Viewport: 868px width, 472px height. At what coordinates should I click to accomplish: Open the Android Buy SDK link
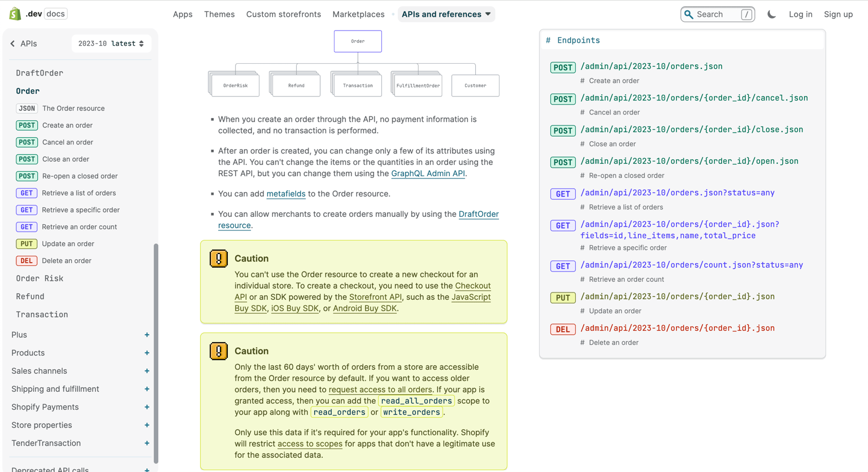(x=364, y=308)
